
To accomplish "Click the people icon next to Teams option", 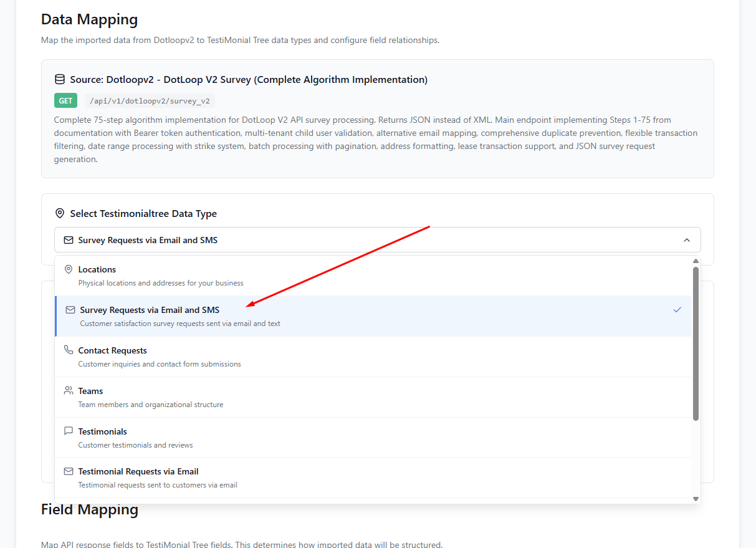I will point(69,391).
